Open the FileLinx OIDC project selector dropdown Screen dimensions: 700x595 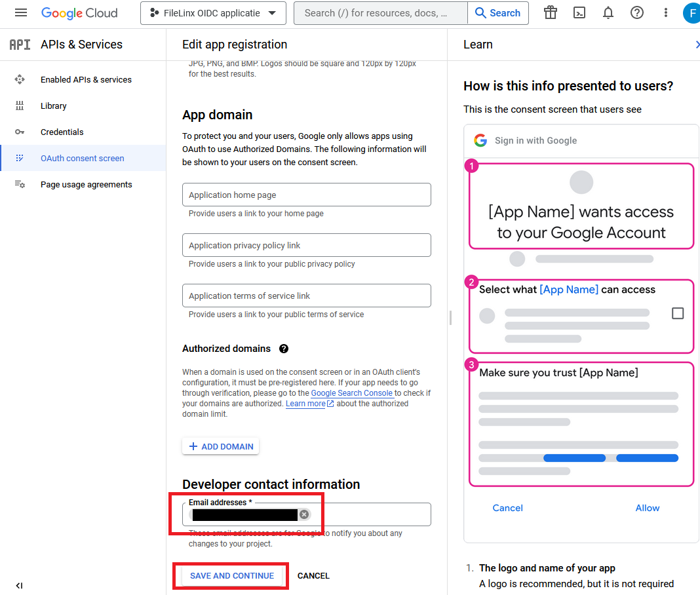tap(213, 13)
